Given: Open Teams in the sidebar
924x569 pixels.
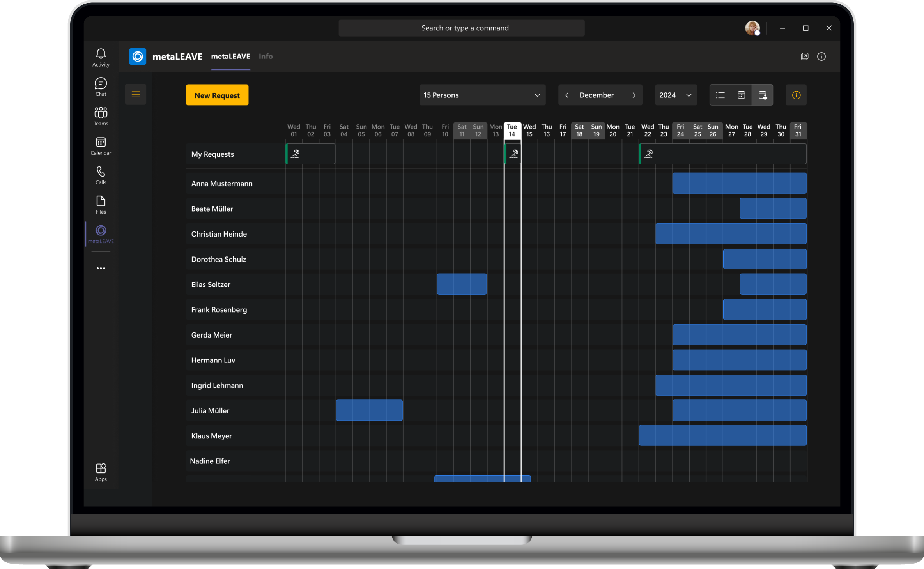Looking at the screenshot, I should click(x=101, y=116).
